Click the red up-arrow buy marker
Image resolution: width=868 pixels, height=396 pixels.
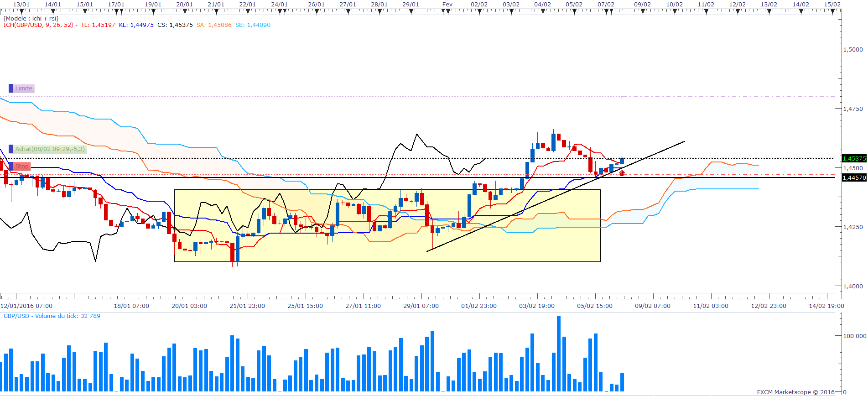[x=622, y=173]
